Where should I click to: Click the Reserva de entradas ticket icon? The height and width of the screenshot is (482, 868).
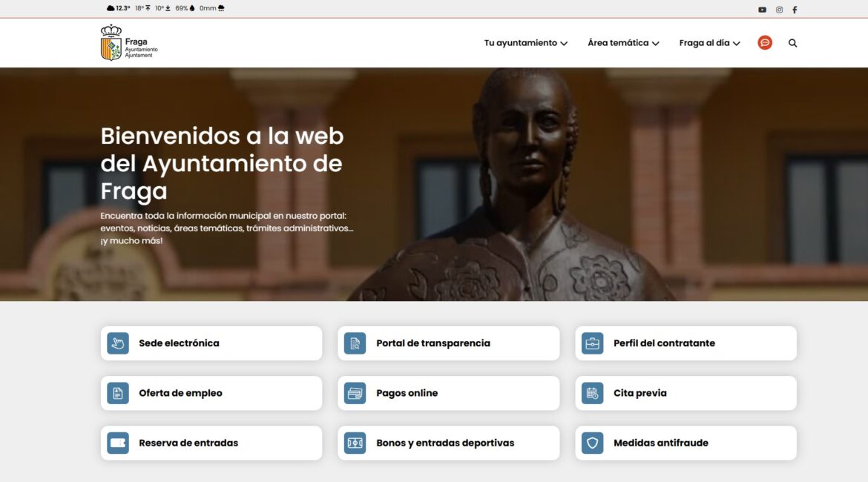tap(117, 442)
